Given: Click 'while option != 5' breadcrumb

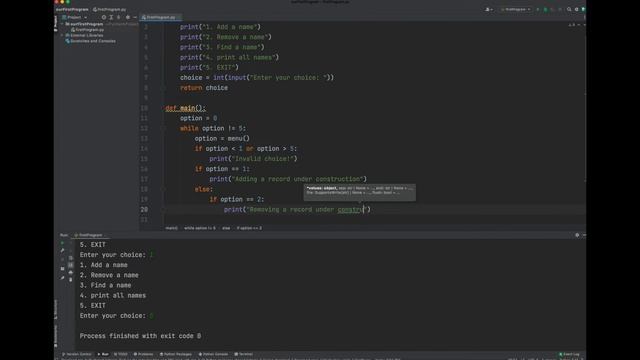Looking at the screenshot, I should point(200,228).
